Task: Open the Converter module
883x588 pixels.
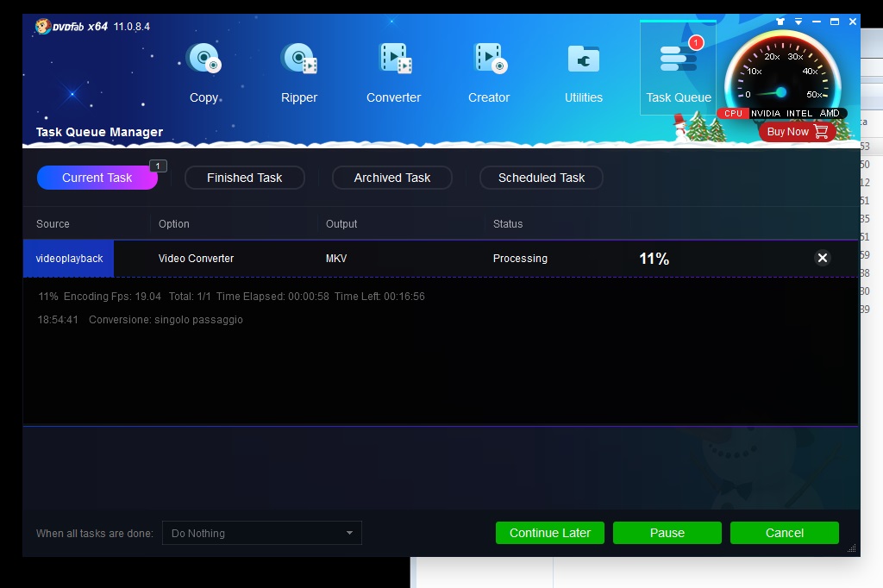Action: coord(393,73)
